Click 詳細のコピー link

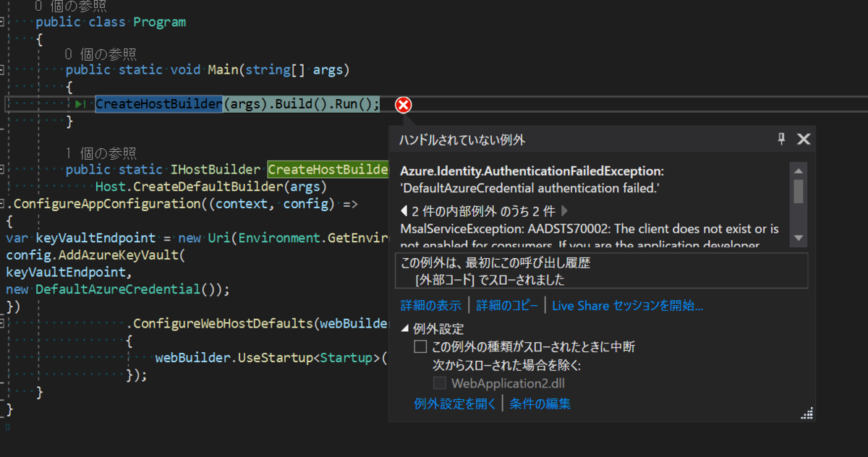coord(507,306)
